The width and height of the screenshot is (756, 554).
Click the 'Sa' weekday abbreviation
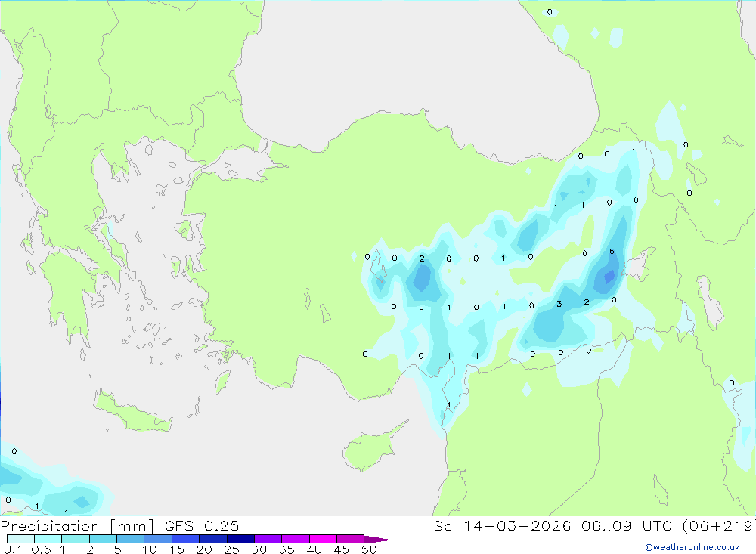tap(443, 526)
